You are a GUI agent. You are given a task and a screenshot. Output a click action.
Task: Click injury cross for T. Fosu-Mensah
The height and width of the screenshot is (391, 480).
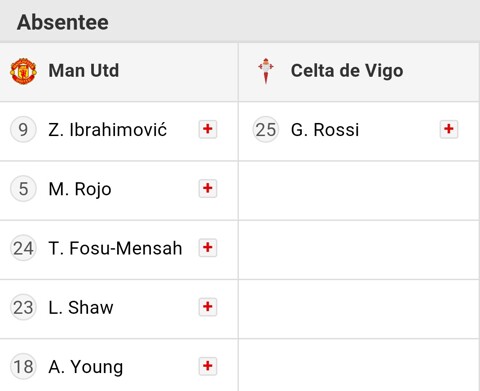click(208, 248)
